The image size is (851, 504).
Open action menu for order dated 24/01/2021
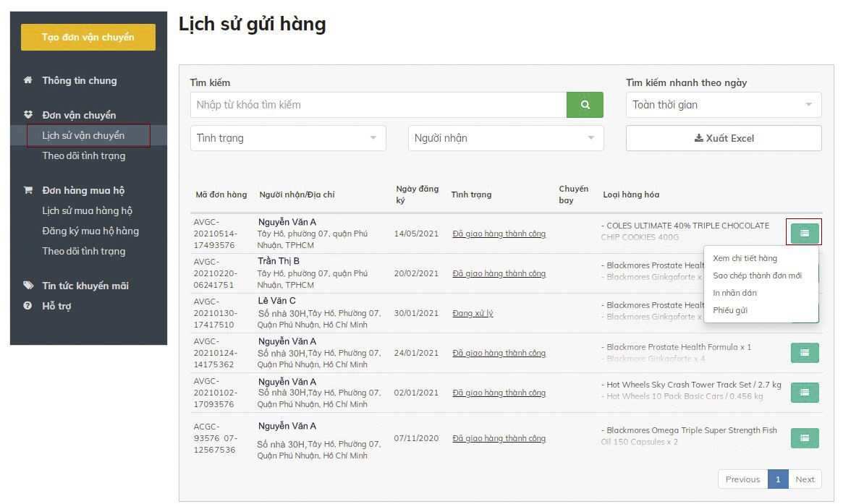pos(804,353)
